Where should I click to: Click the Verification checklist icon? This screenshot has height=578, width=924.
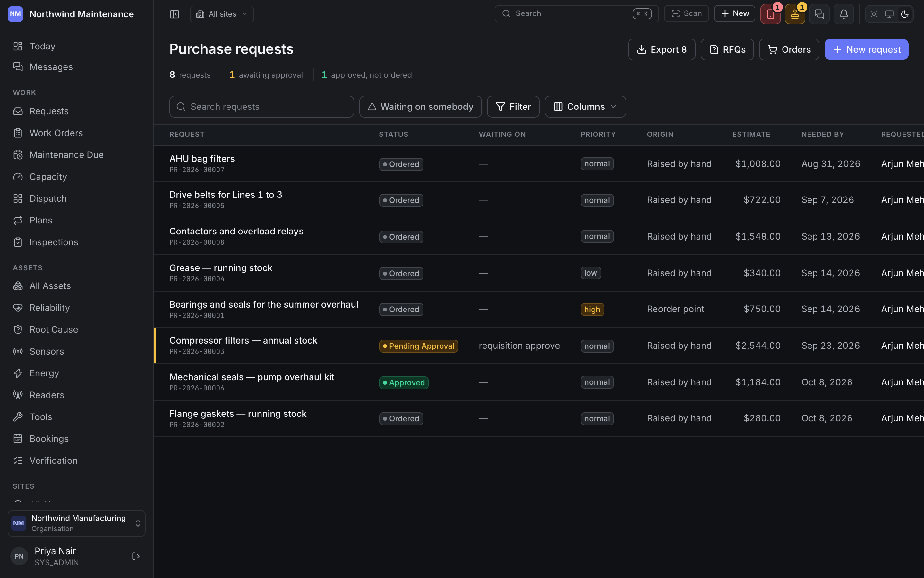pos(18,460)
